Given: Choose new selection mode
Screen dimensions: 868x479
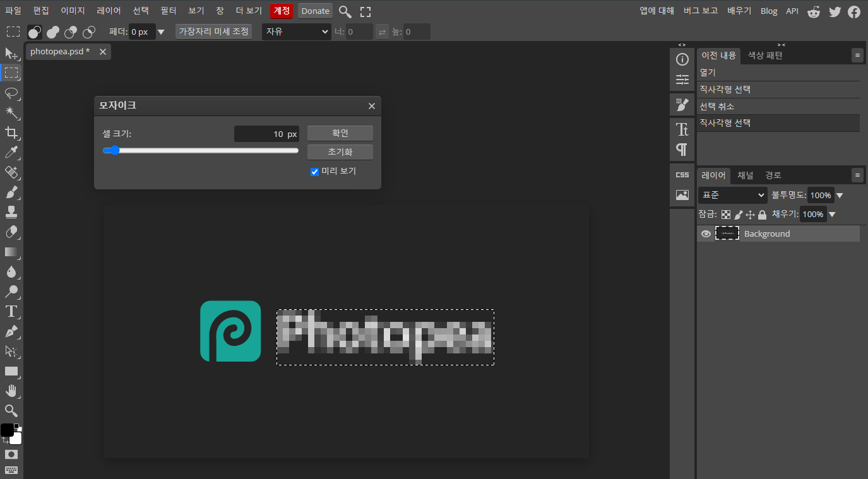Looking at the screenshot, I should click(35, 32).
